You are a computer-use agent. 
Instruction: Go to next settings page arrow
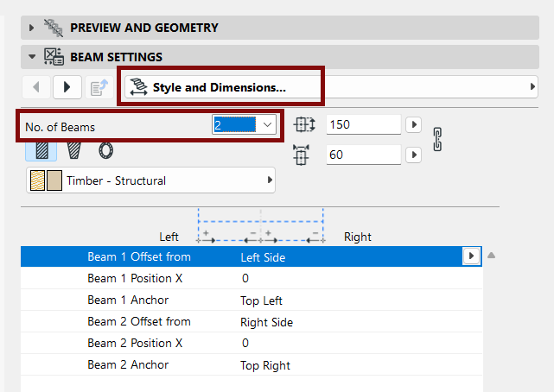coord(67,87)
